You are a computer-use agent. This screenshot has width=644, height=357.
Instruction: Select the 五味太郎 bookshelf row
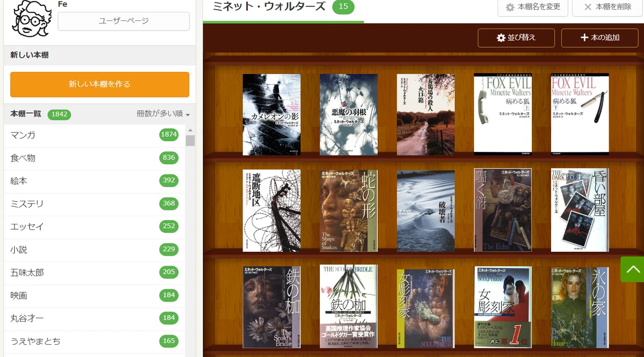click(x=94, y=272)
